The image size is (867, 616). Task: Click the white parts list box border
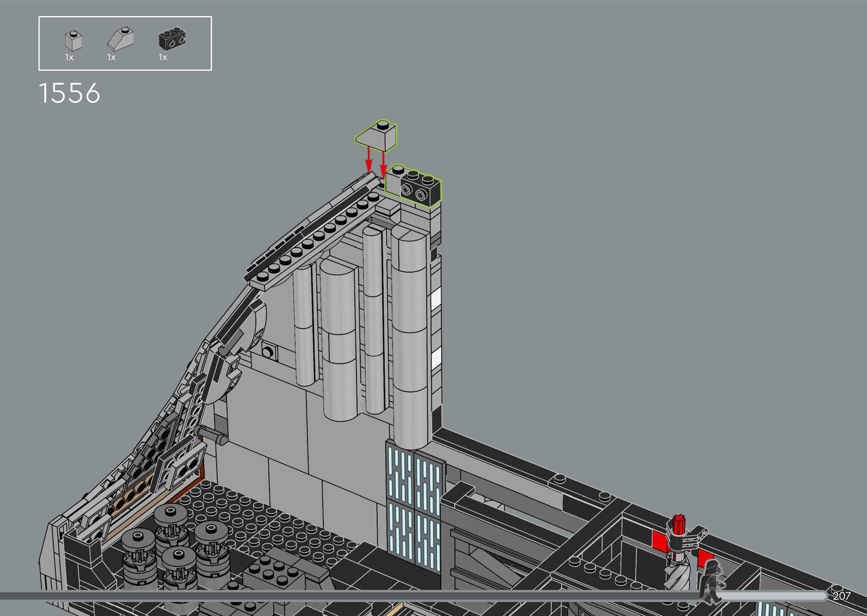click(x=125, y=17)
